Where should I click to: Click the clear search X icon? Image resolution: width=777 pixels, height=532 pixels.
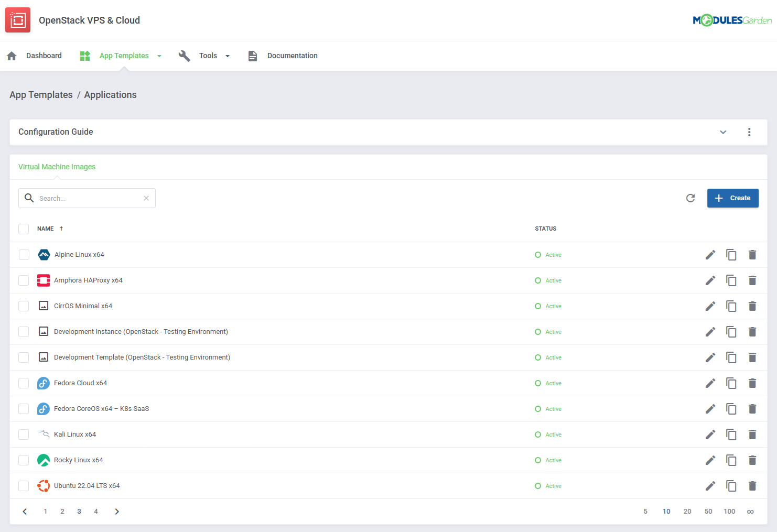tap(146, 198)
